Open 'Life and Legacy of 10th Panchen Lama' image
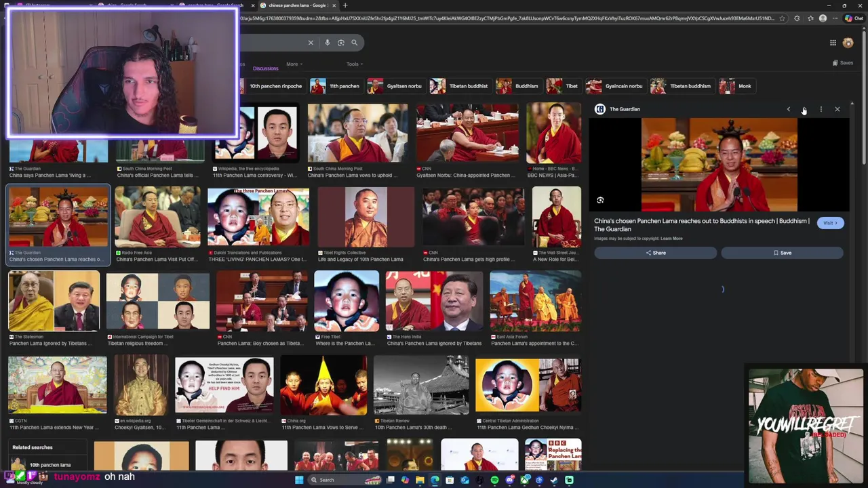 point(366,217)
